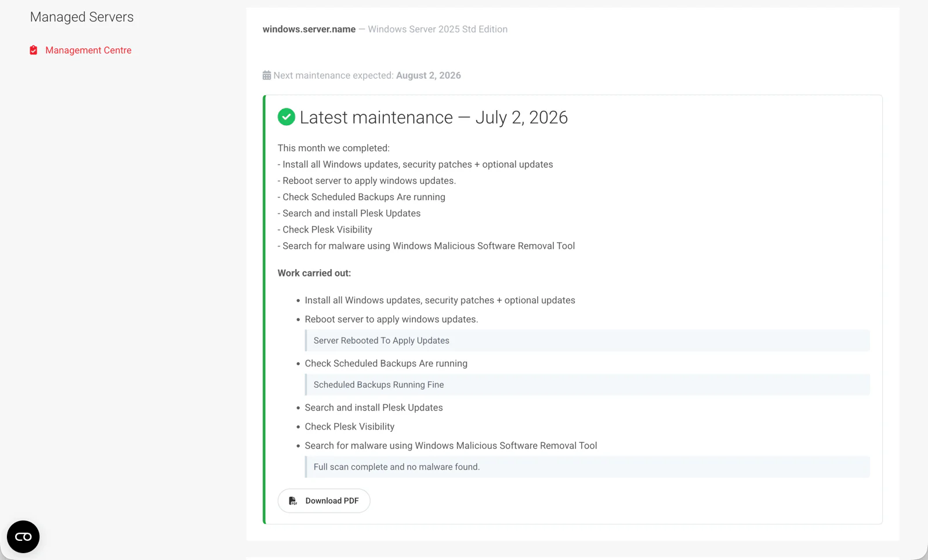Click the August 2, 2026 date
This screenshot has height=560, width=928.
pos(429,75)
